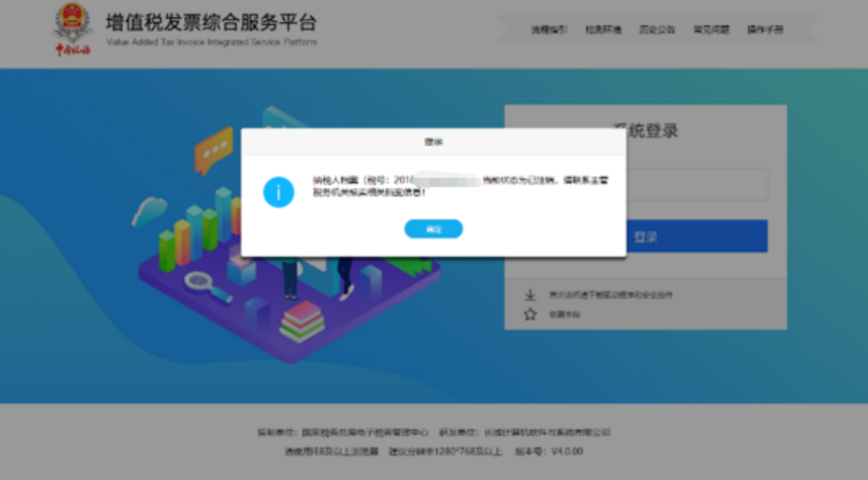Viewport: 868px width, 480px height.
Task: Open the 常见问题 menu item
Action: point(711,30)
